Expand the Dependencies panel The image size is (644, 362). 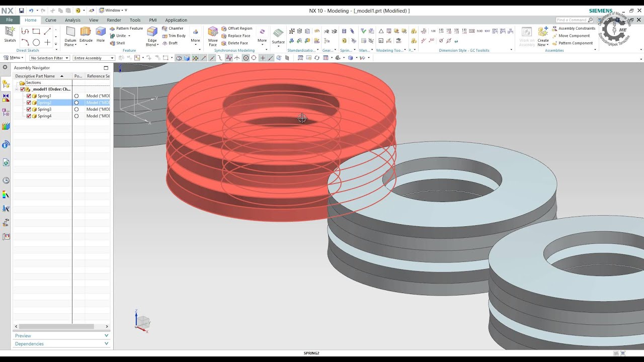[61, 344]
